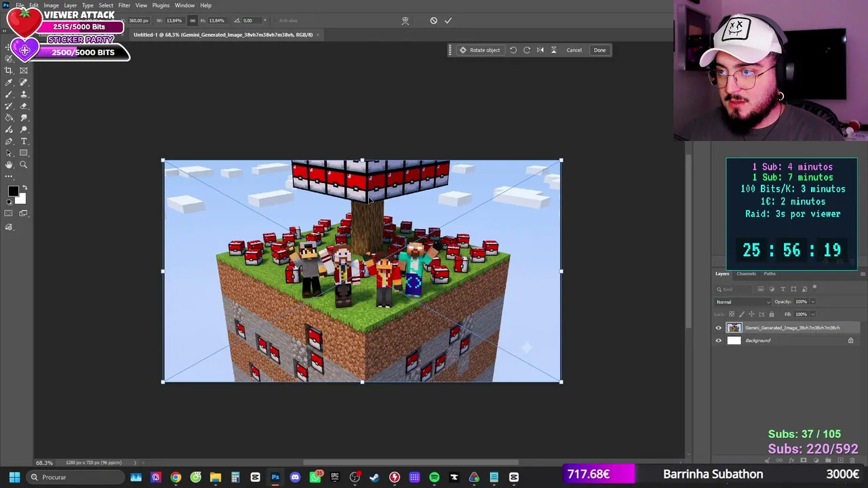868x488 pixels.
Task: Select the Frame tool
Action: pyautogui.click(x=24, y=70)
